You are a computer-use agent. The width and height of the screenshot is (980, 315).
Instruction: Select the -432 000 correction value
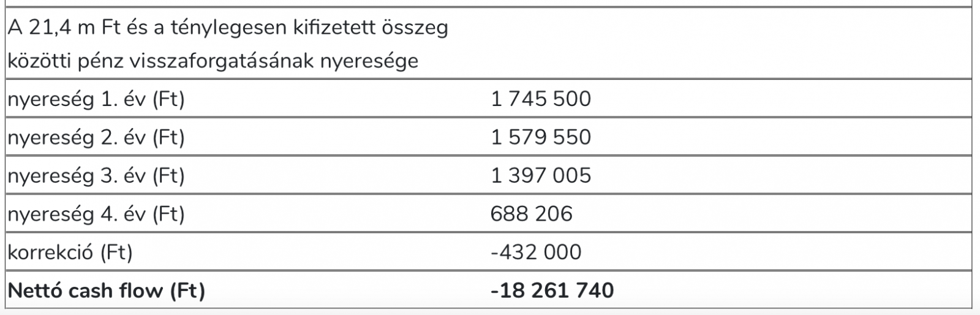pos(536,252)
